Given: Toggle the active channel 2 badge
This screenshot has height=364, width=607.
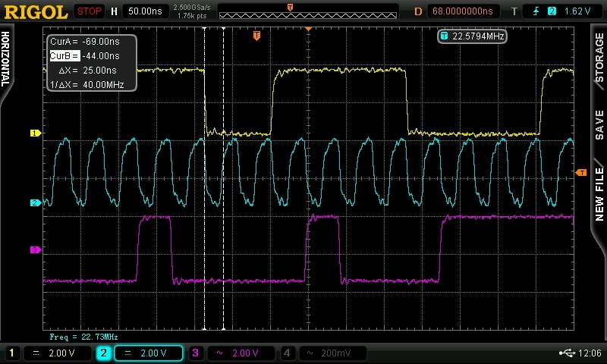Looking at the screenshot, I should click(x=103, y=353).
